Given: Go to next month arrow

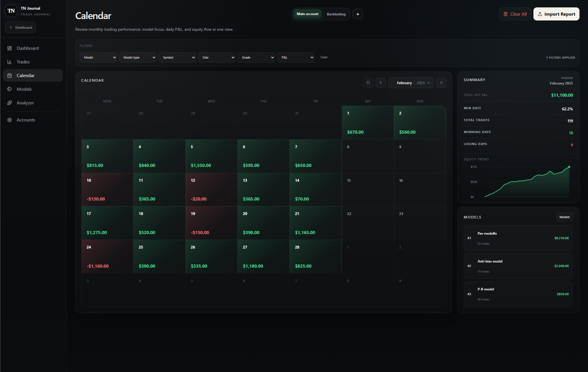Looking at the screenshot, I should click(x=441, y=83).
